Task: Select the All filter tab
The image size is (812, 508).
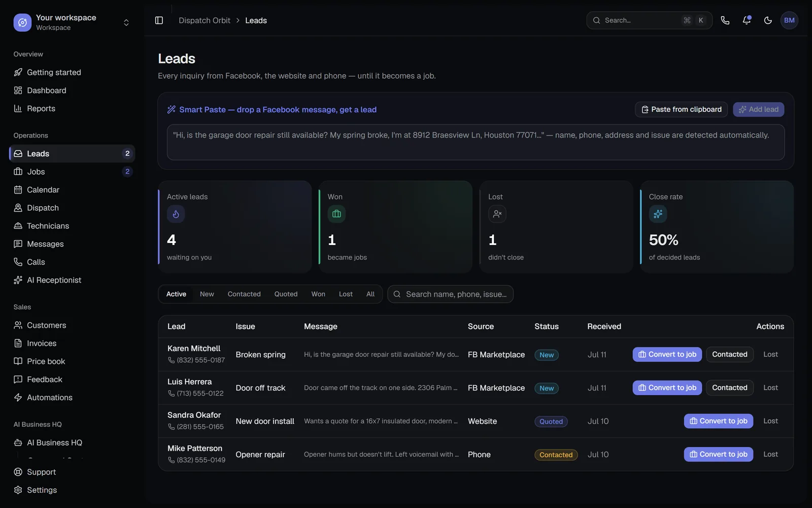Action: tap(370, 294)
